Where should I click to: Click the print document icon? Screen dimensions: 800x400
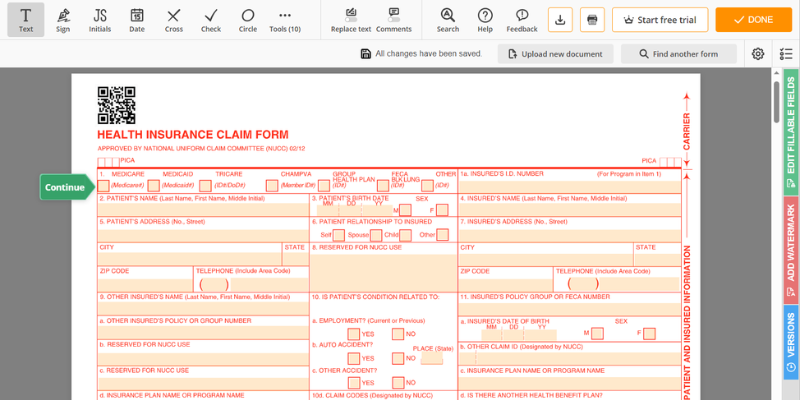pyautogui.click(x=592, y=19)
